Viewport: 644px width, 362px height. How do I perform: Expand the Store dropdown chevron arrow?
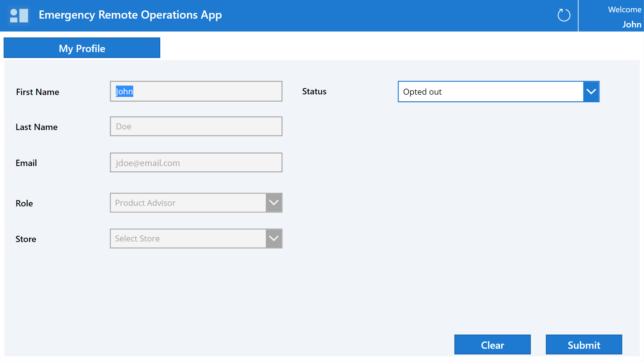(274, 238)
